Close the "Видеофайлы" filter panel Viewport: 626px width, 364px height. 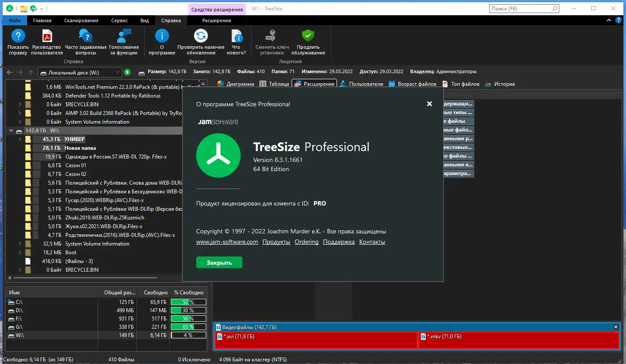point(616,327)
